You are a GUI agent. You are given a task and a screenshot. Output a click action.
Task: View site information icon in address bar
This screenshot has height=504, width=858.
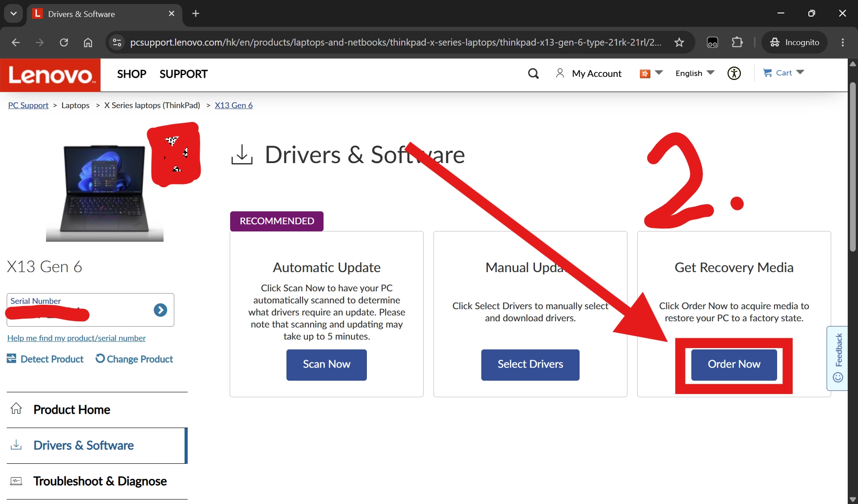click(117, 42)
